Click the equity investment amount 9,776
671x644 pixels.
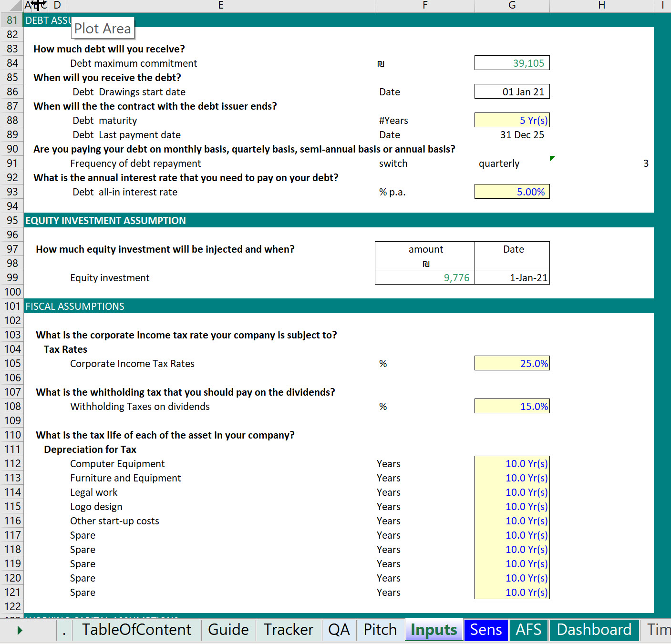click(425, 277)
